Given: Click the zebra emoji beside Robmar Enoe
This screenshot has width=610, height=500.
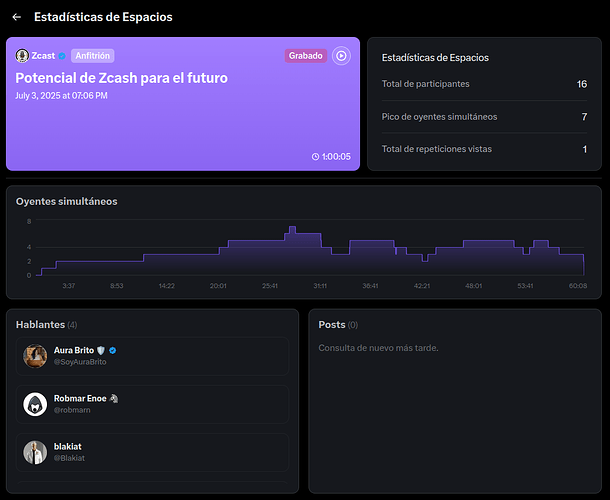Looking at the screenshot, I should click(x=114, y=398).
